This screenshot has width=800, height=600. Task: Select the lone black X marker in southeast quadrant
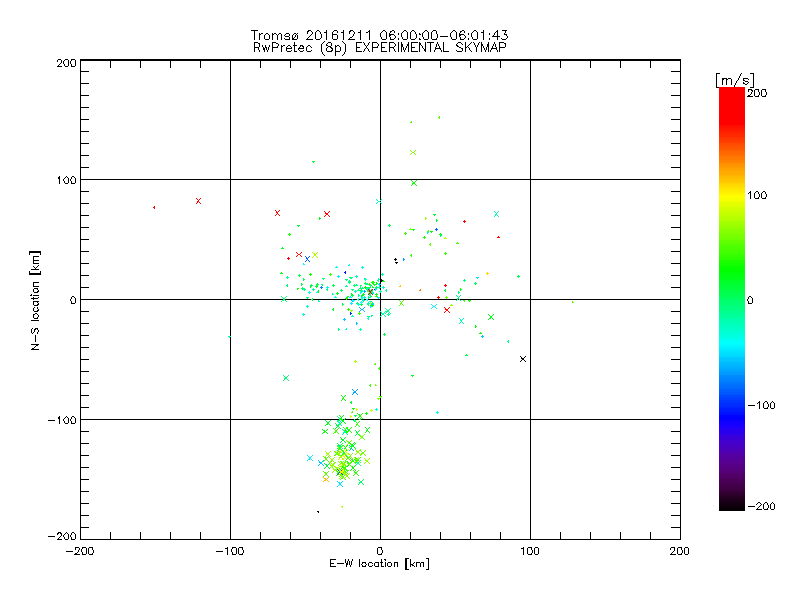click(523, 359)
